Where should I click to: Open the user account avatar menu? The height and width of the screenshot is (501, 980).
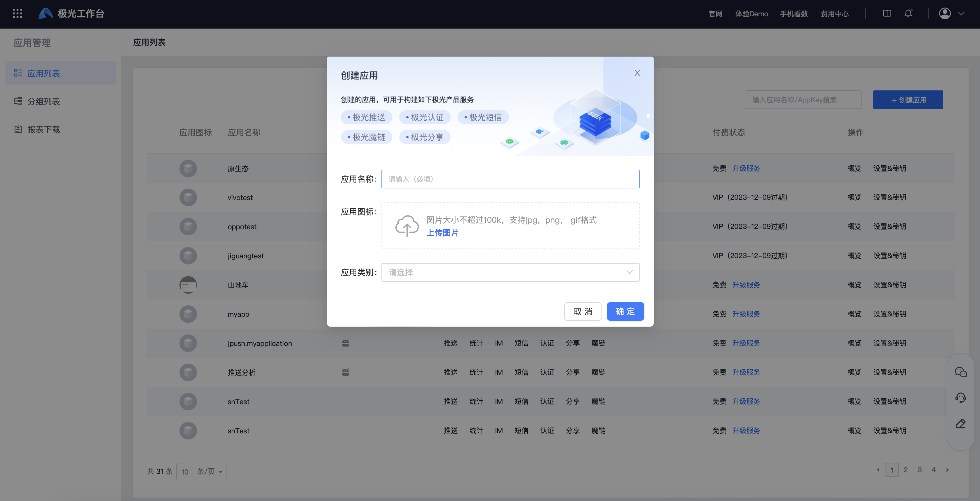coord(945,14)
